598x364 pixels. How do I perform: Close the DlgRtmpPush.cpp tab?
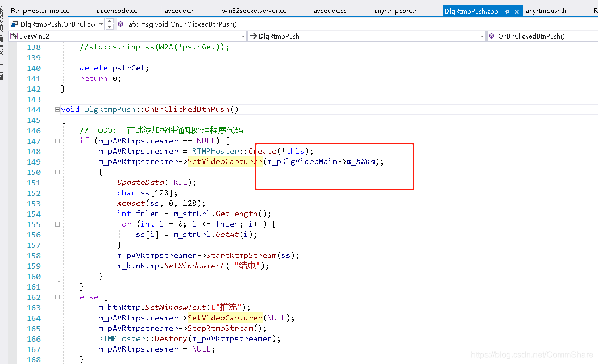pyautogui.click(x=516, y=12)
